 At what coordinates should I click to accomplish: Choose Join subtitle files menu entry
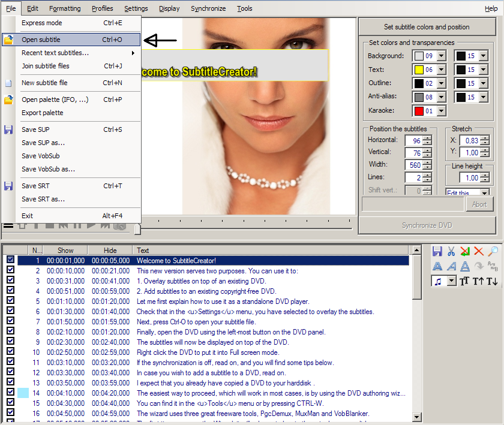pyautogui.click(x=77, y=66)
